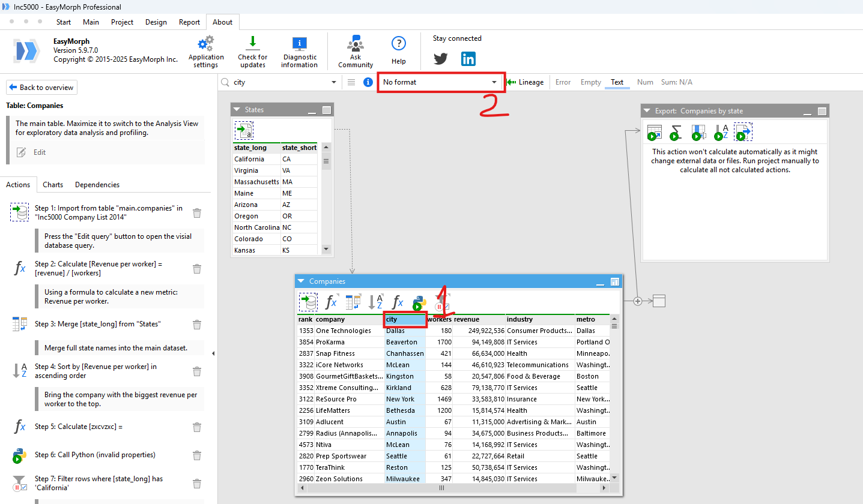
Task: Click the blue column info icon
Action: coord(368,82)
